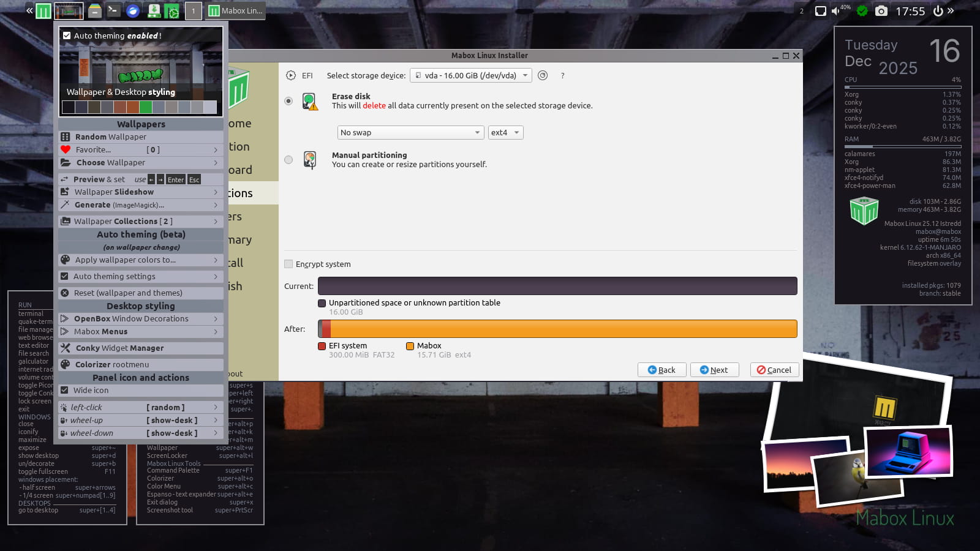
Task: Open the power/exit menu icon
Action: click(x=938, y=11)
